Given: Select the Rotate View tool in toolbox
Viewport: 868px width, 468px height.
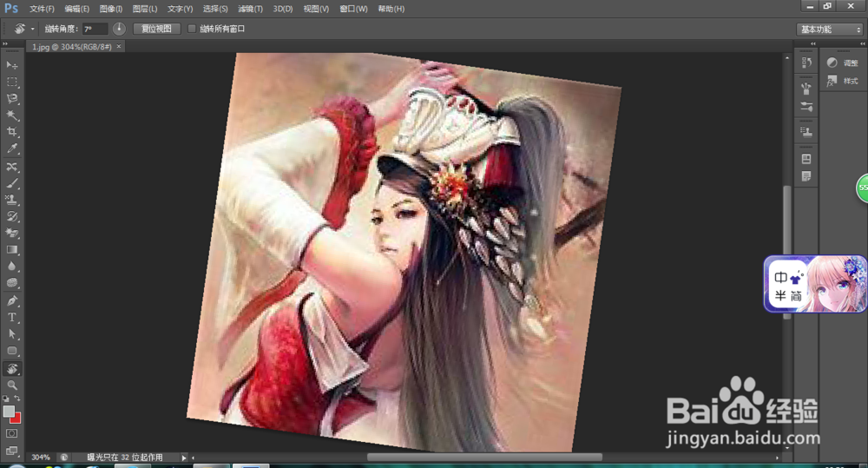Looking at the screenshot, I should (x=11, y=369).
